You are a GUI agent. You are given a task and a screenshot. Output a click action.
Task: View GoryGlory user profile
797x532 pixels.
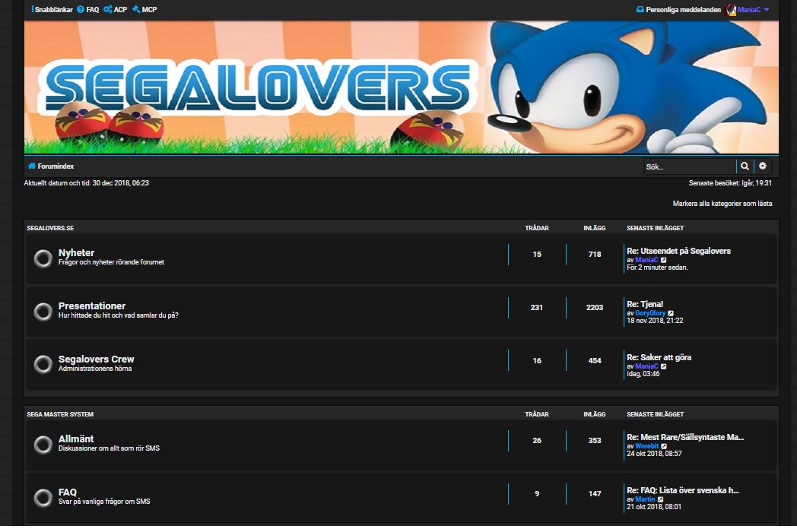click(x=650, y=313)
